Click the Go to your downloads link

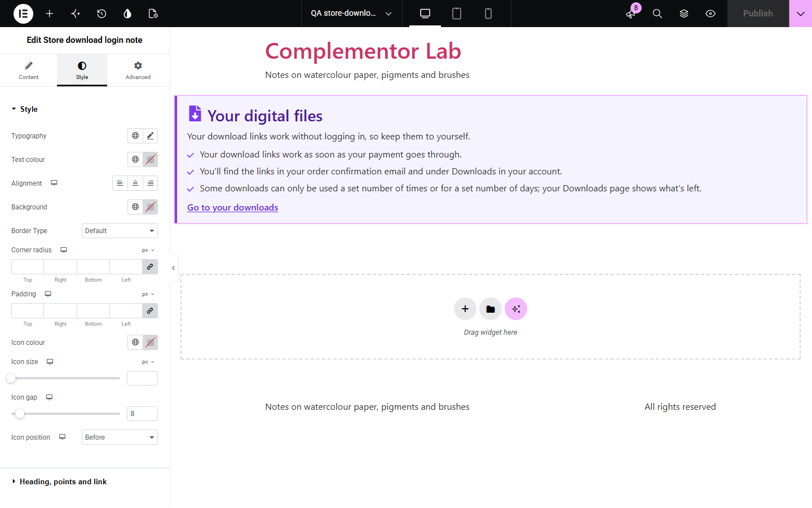coord(232,207)
